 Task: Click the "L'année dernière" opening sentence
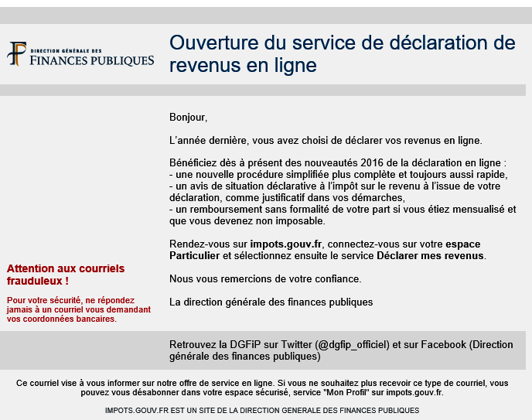click(x=325, y=140)
